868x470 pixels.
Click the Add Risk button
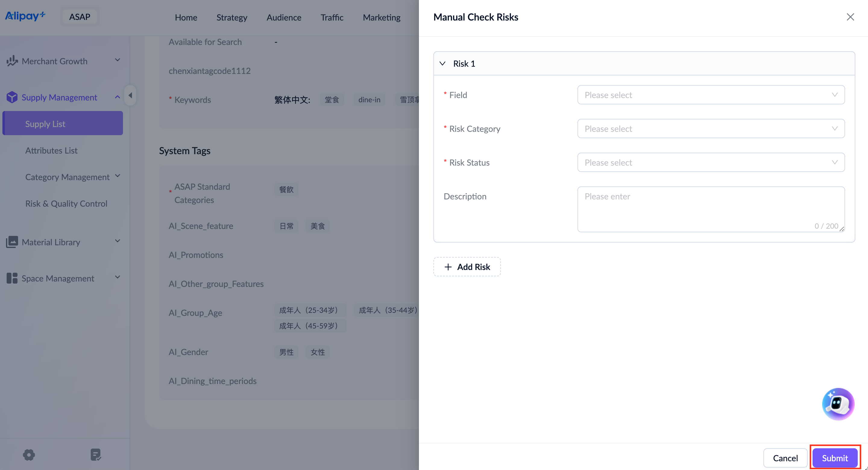467,267
